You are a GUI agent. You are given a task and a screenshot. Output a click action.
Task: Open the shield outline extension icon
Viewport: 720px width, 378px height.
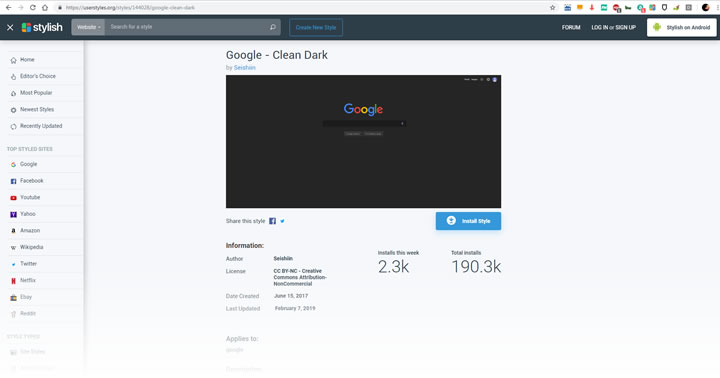(x=664, y=7)
